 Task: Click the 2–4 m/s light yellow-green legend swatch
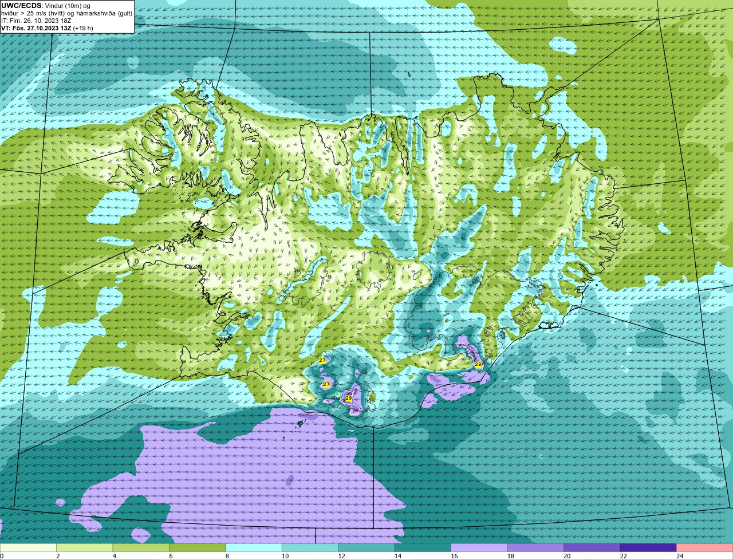85,548
